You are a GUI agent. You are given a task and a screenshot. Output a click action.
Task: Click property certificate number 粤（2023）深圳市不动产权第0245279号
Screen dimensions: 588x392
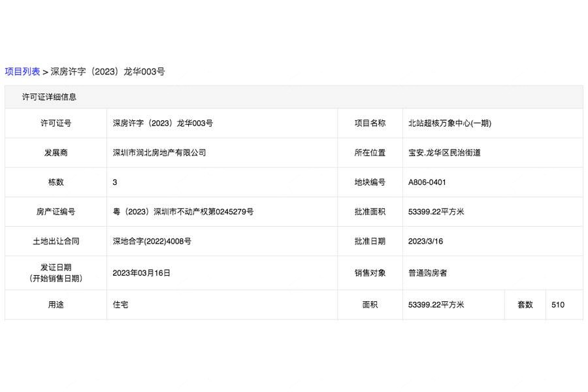point(183,212)
